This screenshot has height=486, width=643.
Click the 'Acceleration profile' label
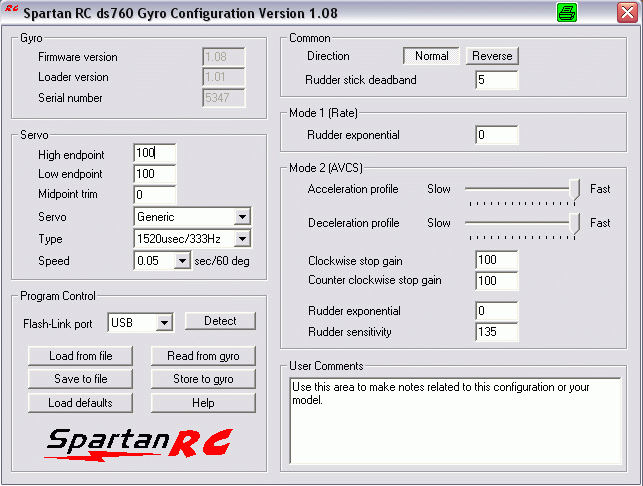[x=353, y=189]
